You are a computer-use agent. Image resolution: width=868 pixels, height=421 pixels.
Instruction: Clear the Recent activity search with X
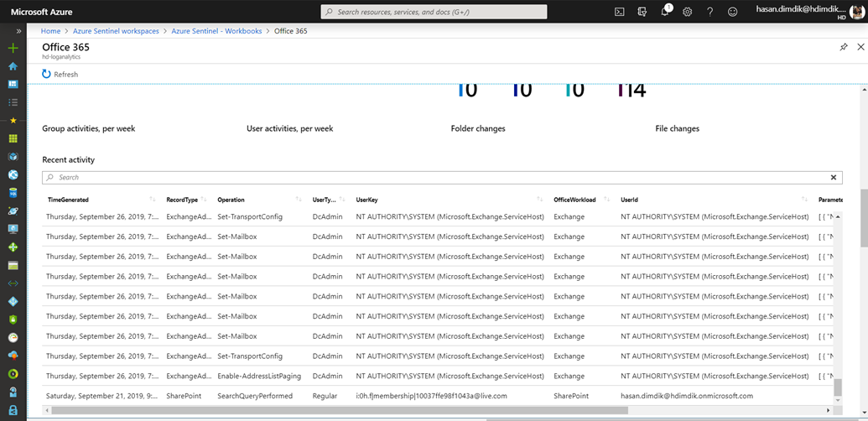point(834,178)
